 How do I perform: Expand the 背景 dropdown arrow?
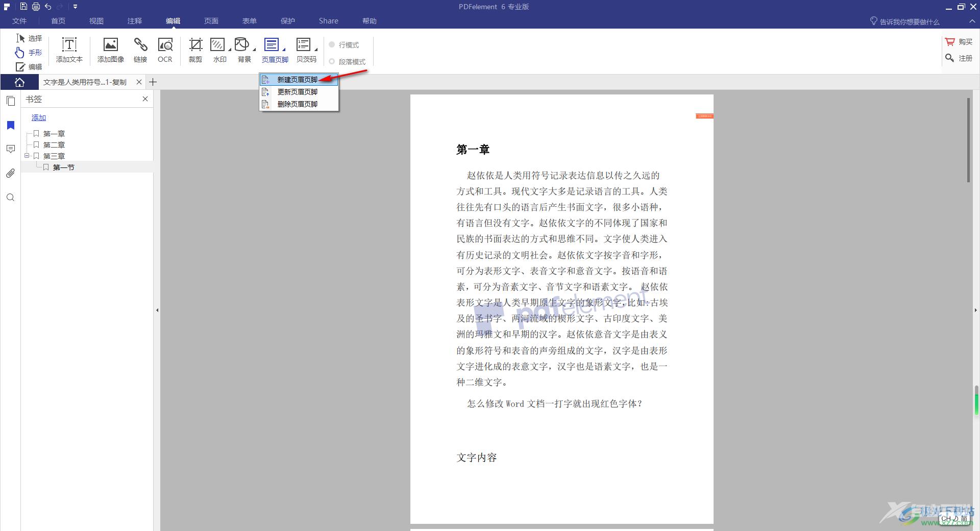pyautogui.click(x=254, y=50)
